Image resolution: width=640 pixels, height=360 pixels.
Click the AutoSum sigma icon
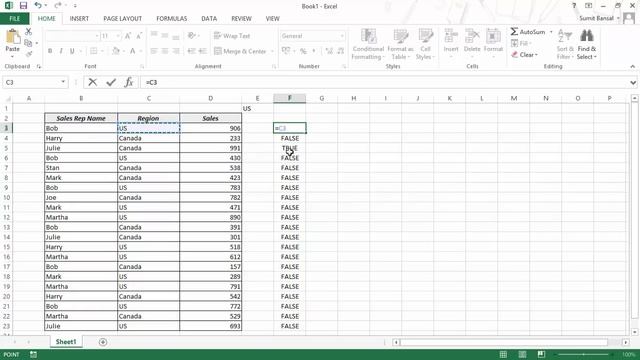[514, 32]
